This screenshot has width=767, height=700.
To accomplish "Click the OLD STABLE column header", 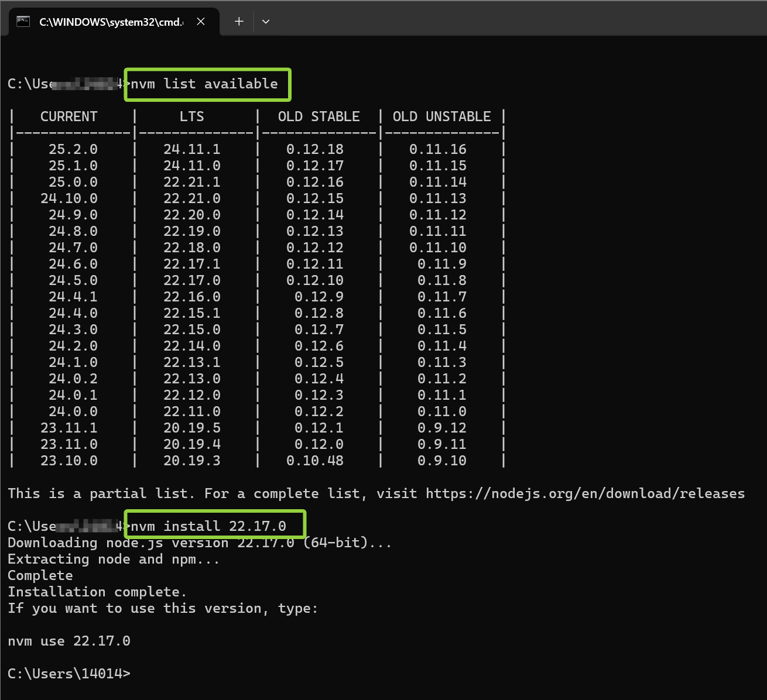I will click(x=319, y=116).
